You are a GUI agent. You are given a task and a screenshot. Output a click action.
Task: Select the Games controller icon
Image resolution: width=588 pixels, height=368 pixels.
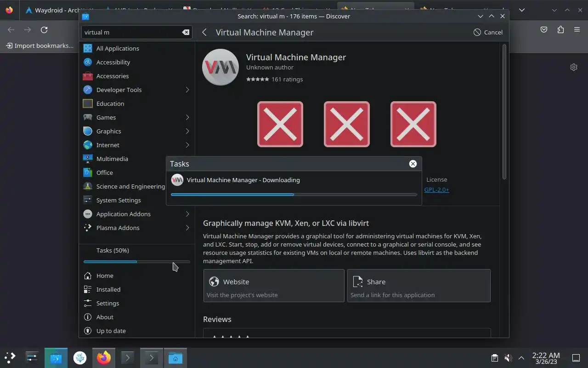[88, 117]
